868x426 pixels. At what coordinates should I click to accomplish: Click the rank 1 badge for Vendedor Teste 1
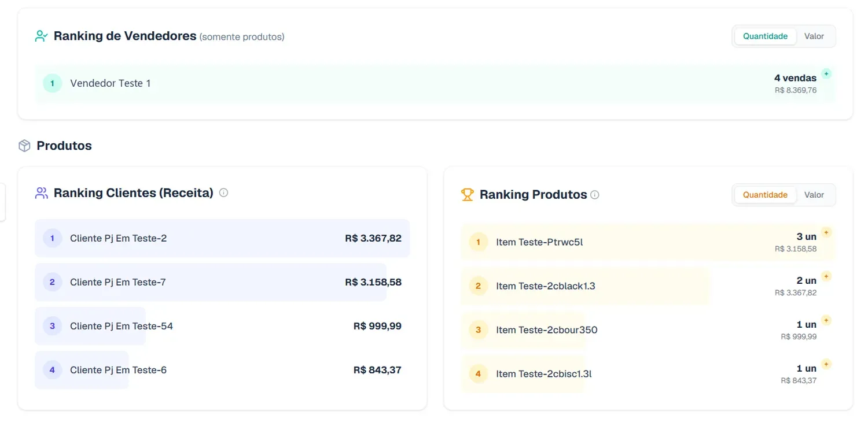click(52, 83)
